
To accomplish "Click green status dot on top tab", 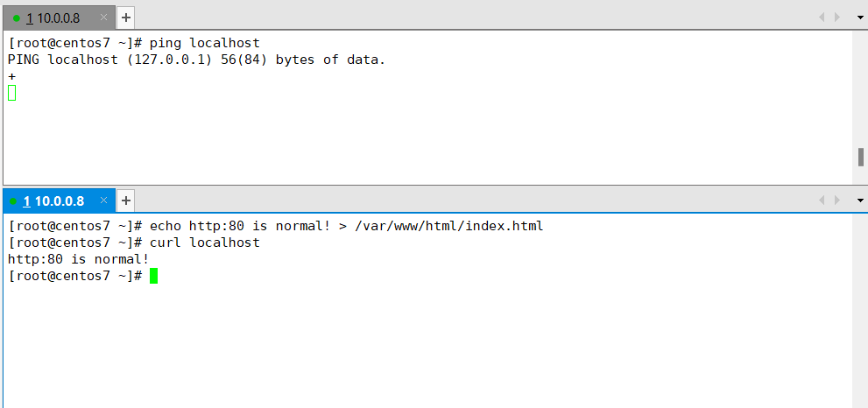I will pyautogui.click(x=16, y=18).
